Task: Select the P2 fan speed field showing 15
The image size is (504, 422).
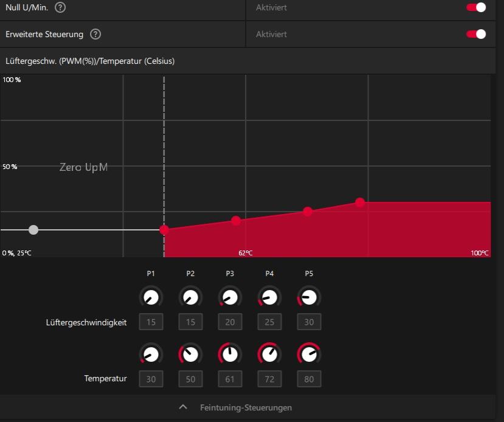Action: pos(190,322)
